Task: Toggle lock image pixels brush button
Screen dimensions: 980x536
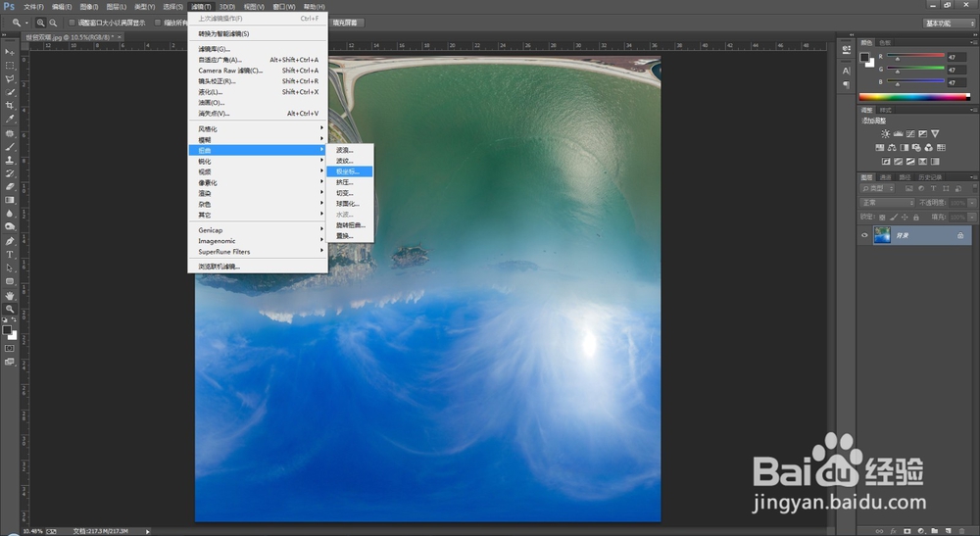Action: click(x=894, y=218)
